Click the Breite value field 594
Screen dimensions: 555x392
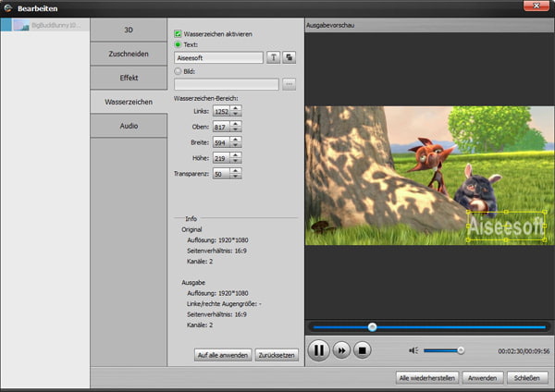click(222, 142)
